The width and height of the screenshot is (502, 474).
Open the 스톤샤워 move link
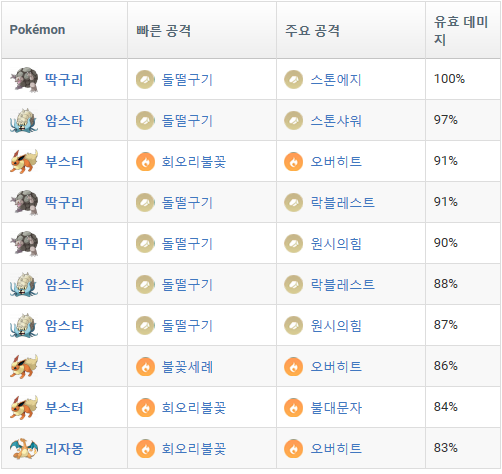(336, 121)
